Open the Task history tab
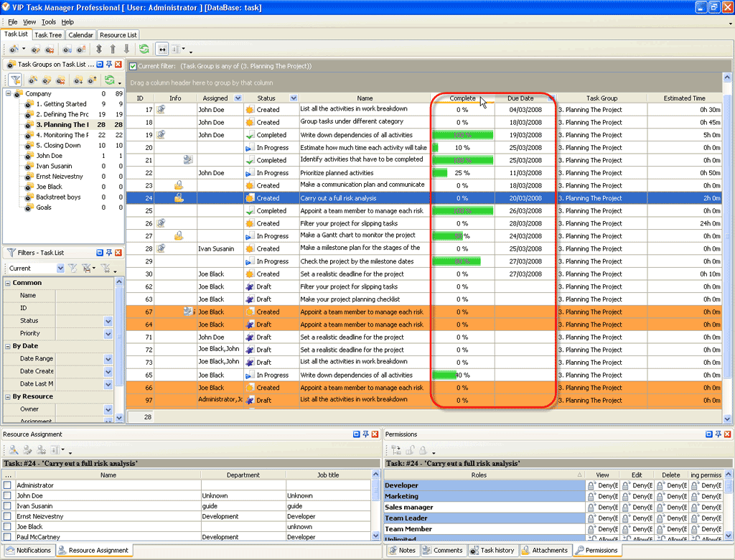The height and width of the screenshot is (560, 735). click(492, 550)
